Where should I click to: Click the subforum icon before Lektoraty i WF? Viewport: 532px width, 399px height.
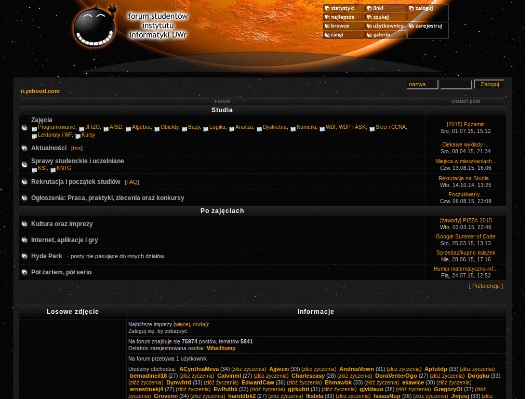coord(34,136)
